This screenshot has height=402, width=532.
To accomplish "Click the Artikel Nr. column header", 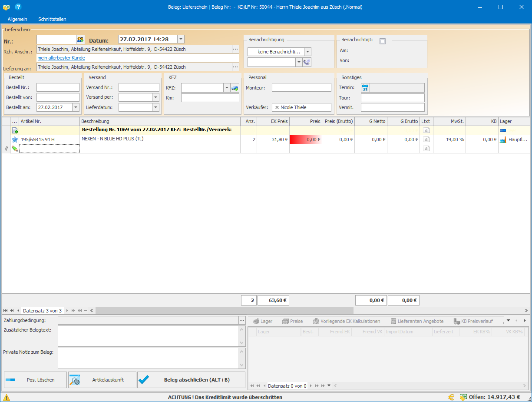I will 50,121.
